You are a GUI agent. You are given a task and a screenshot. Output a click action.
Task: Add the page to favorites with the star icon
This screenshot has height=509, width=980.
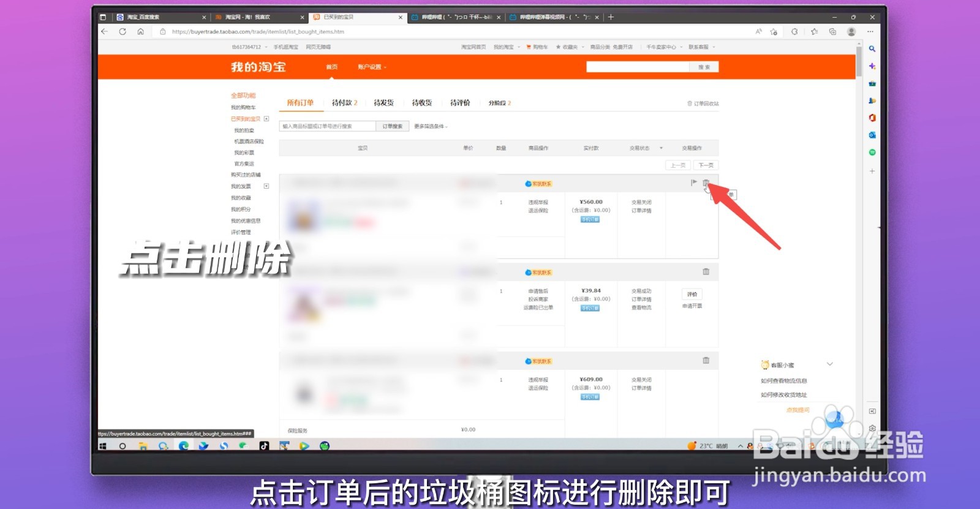774,31
